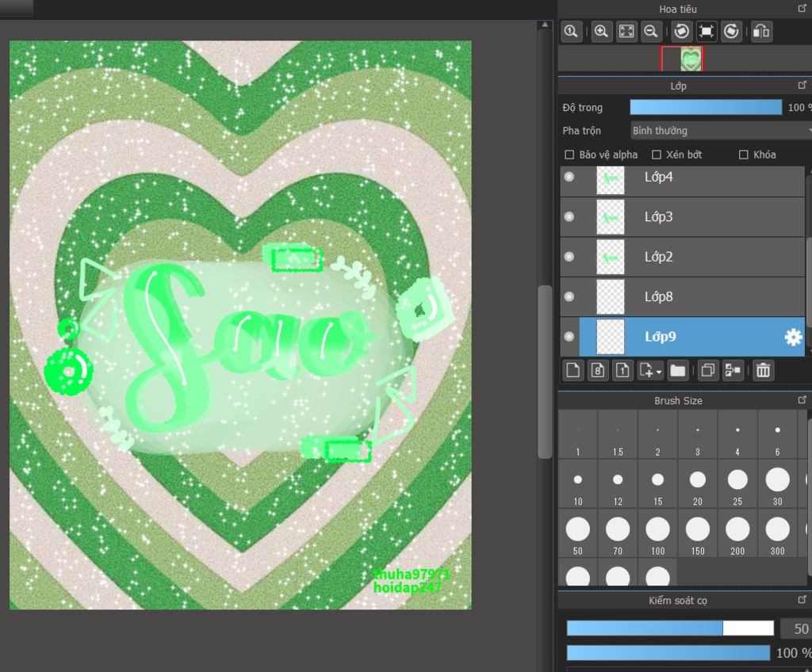812x672 pixels.
Task: Choose brush size 150
Action: tap(698, 534)
